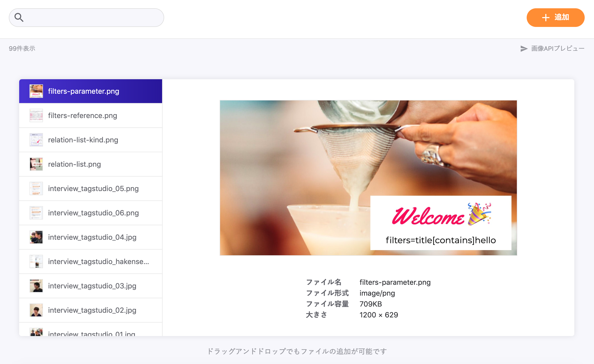Open the 画像APIプレビュー link
The height and width of the screenshot is (364, 594).
[x=557, y=49]
